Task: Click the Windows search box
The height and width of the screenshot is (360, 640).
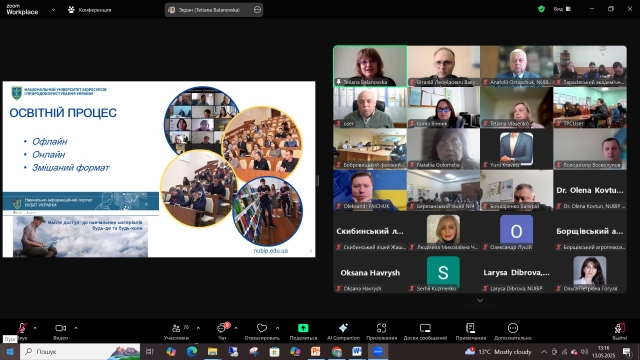Action: [80, 351]
